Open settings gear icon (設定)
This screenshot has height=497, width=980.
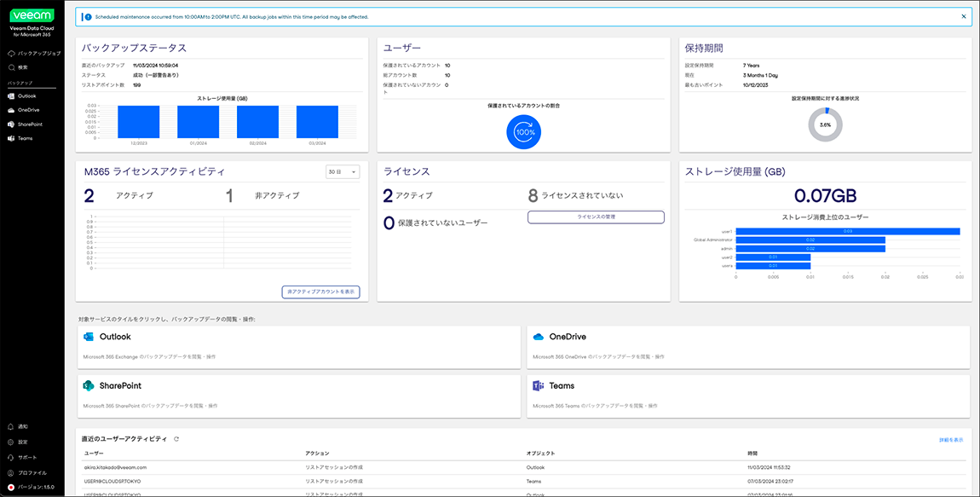pyautogui.click(x=10, y=442)
